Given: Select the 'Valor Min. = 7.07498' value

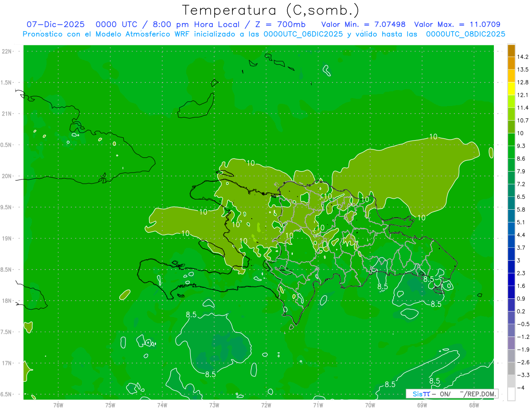Looking at the screenshot, I should point(364,24).
